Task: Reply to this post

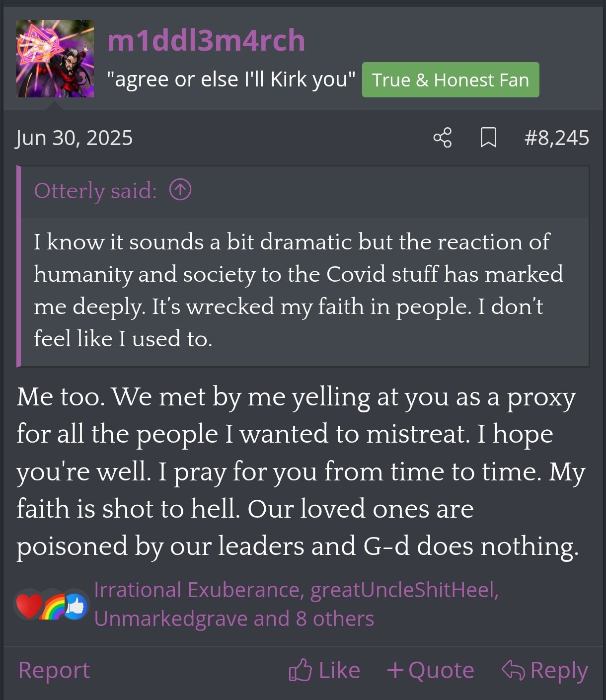Action: [545, 670]
